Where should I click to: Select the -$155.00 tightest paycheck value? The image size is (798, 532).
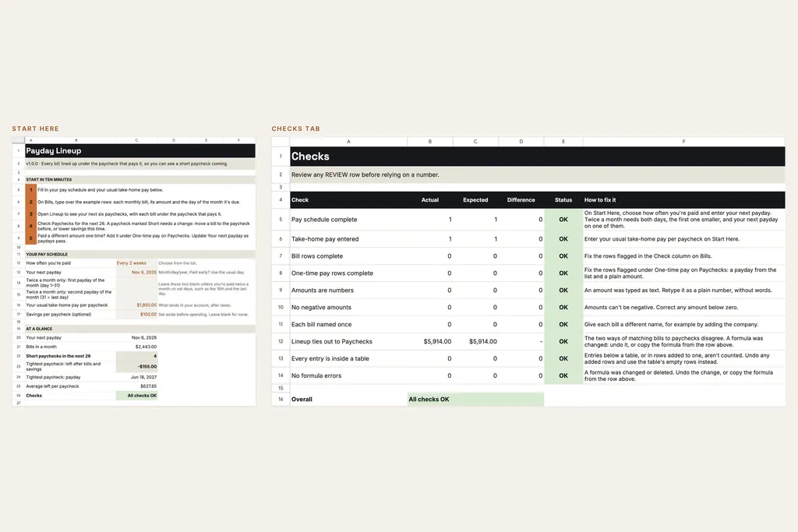click(x=136, y=366)
